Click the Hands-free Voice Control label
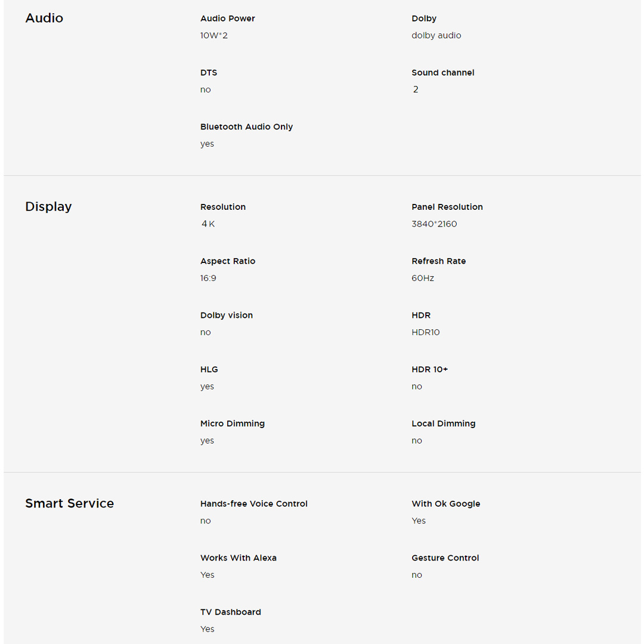The height and width of the screenshot is (644, 644). coord(253,504)
